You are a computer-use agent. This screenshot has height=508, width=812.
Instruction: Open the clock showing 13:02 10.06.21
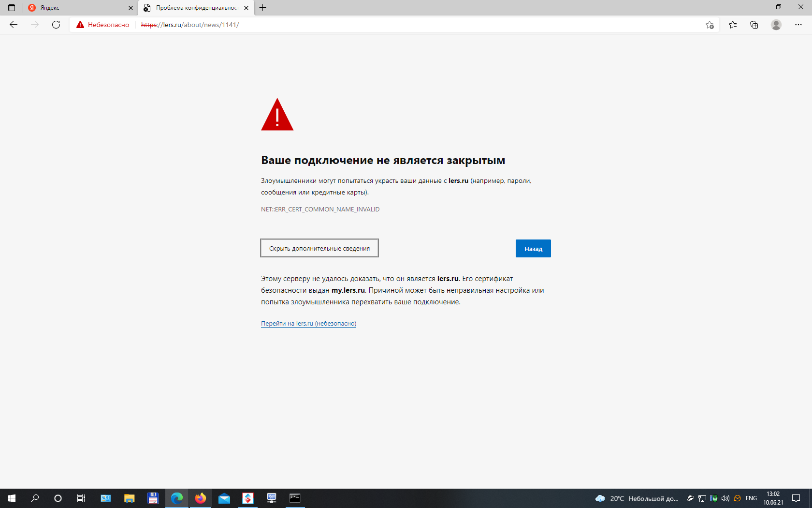[x=773, y=498]
